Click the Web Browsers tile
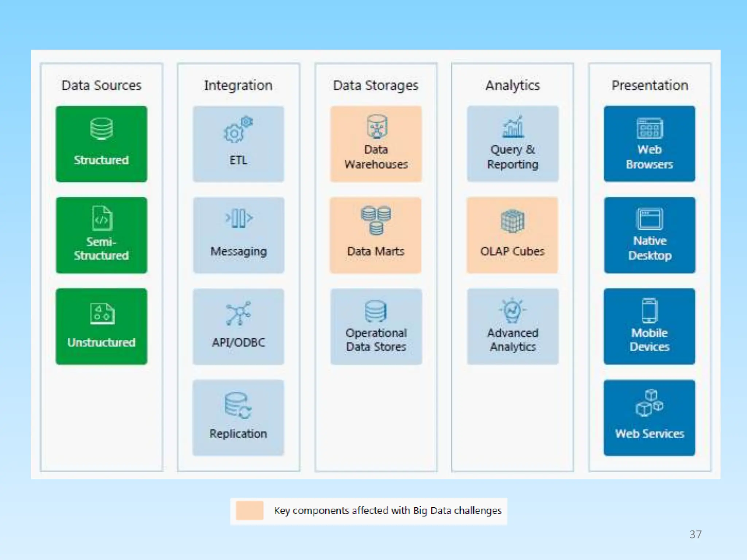This screenshot has width=747, height=560. point(649,144)
